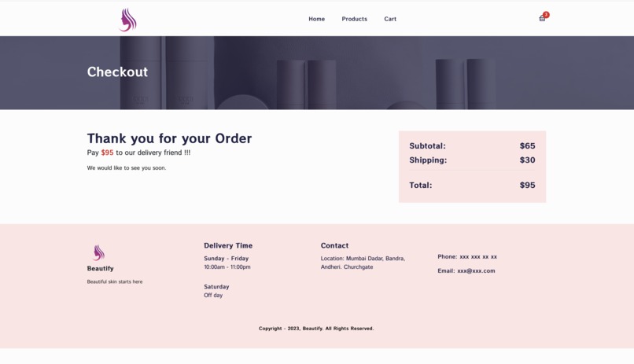
Task: Click the Subtotal $65 value
Action: [527, 146]
